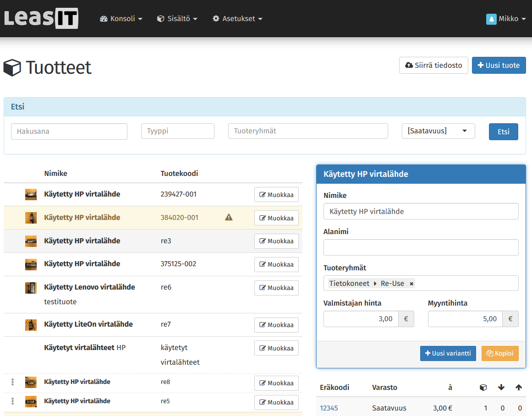Click the Muokkaa button for LiteOn virtalähde

point(276,325)
